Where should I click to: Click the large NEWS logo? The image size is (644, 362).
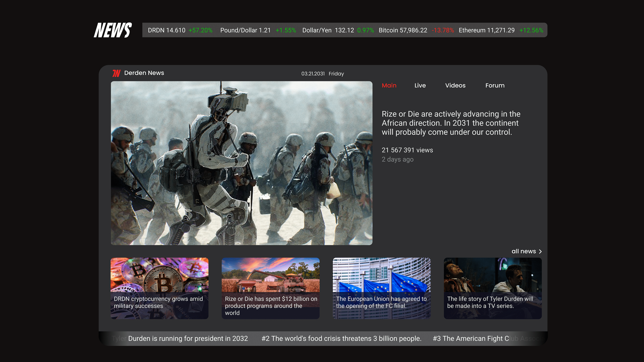click(113, 30)
